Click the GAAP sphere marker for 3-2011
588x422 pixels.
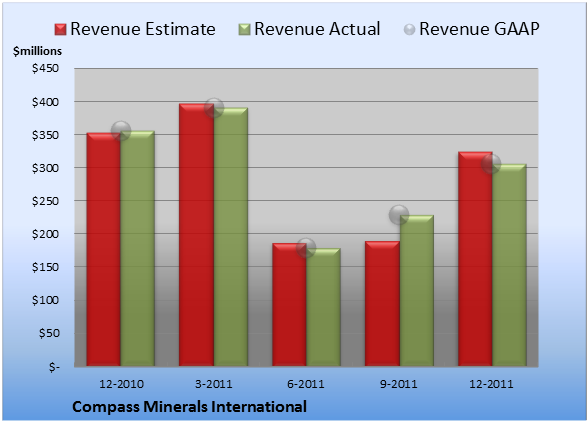pos(214,108)
